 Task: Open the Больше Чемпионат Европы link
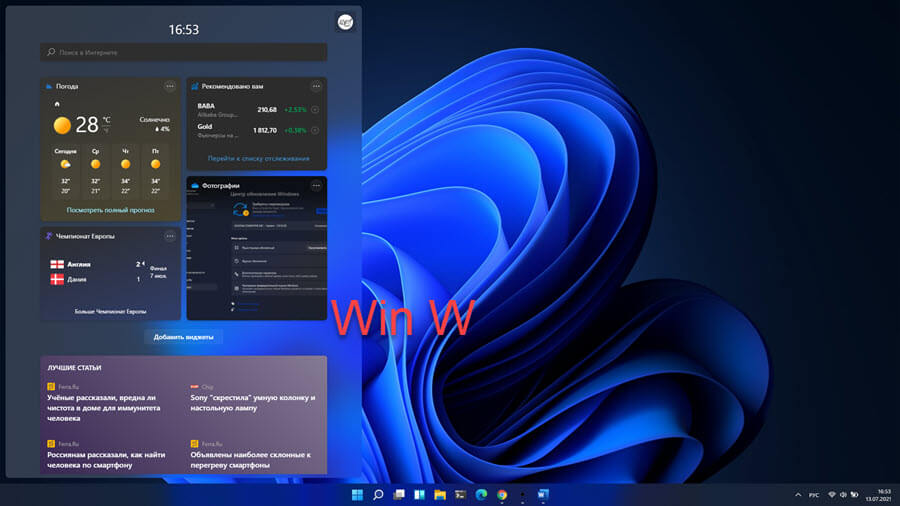(110, 312)
